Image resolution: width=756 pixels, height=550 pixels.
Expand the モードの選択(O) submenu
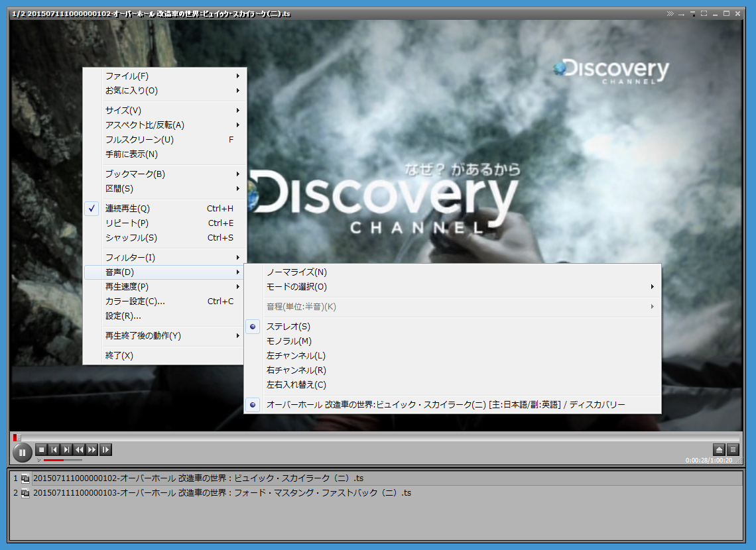tap(296, 287)
